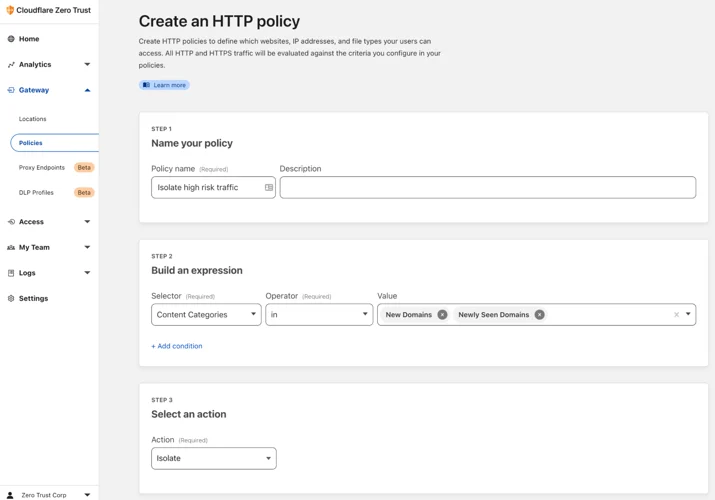Click the Analytics menu label
This screenshot has width=715, height=500.
point(35,65)
